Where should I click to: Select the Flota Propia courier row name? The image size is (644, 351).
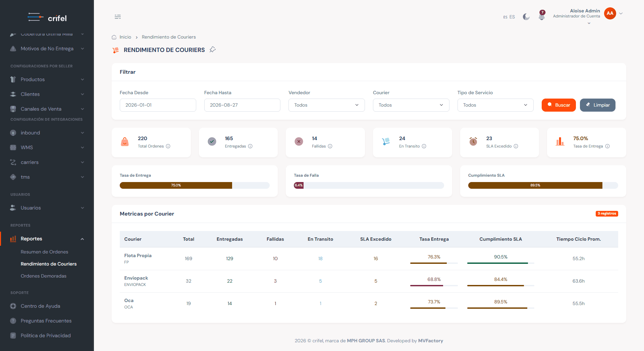(138, 255)
